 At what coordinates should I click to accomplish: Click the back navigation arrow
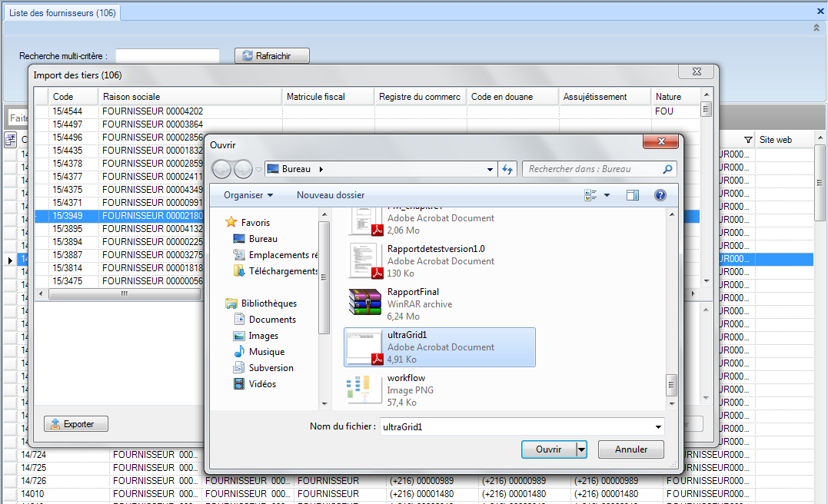(x=221, y=169)
